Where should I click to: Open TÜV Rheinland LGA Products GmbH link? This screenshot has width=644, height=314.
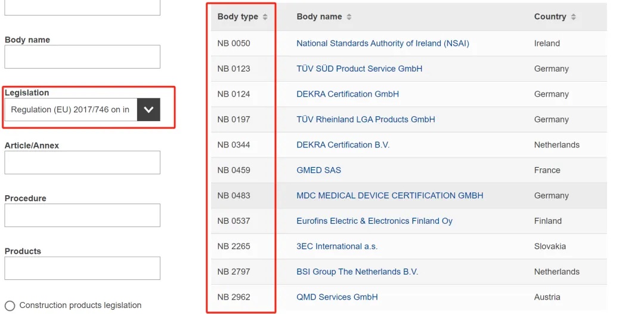[x=366, y=119]
